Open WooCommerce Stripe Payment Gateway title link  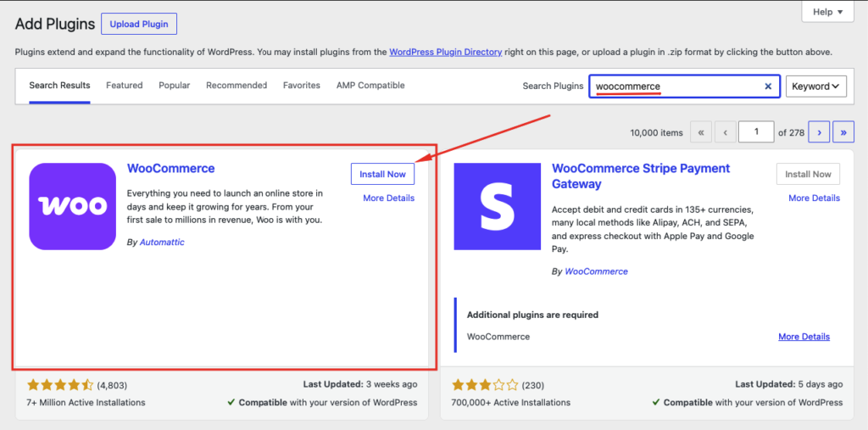coord(641,176)
